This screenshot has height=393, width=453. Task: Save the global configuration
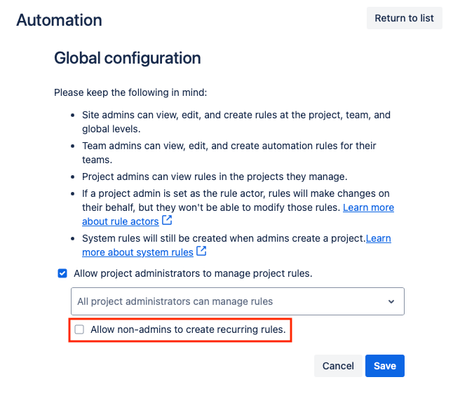(x=385, y=366)
